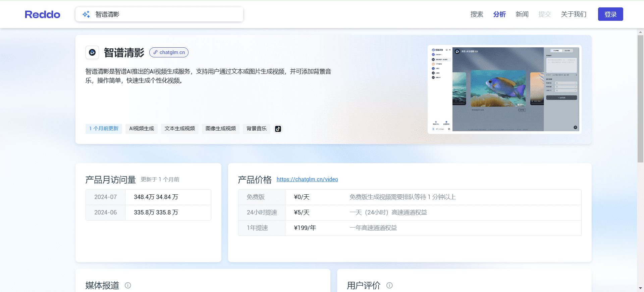Click the ¥199/年 price cell
Screen dimensions: 644x292
305,228
